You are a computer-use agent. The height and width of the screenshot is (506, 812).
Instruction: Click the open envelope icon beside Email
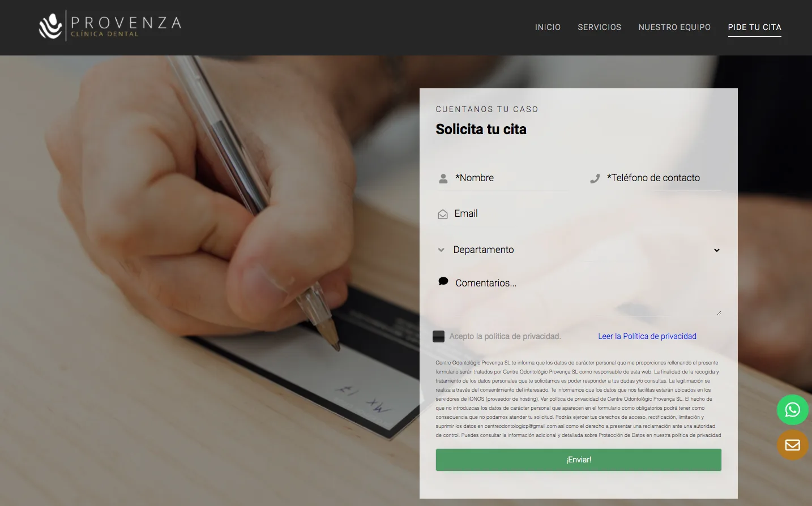click(x=443, y=215)
